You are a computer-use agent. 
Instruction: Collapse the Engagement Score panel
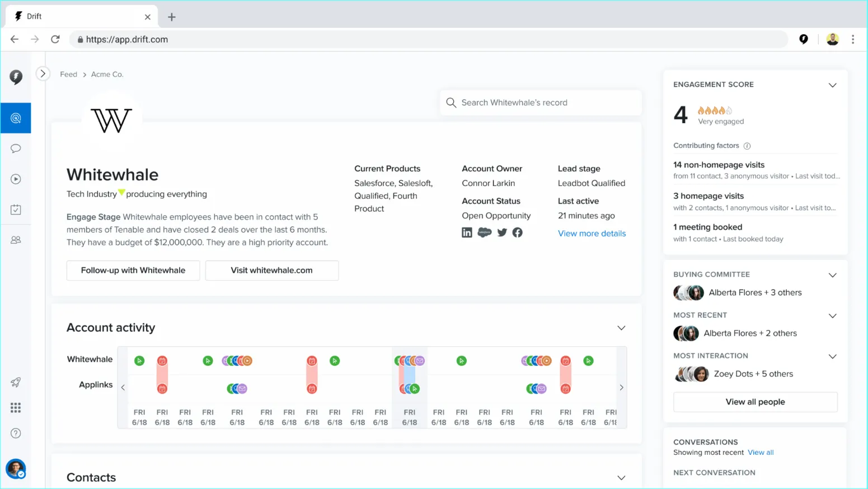pyautogui.click(x=832, y=85)
